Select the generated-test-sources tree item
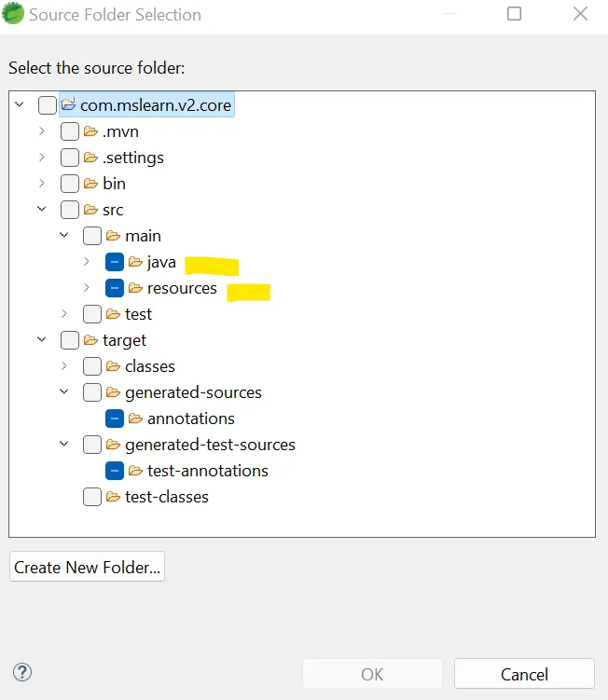This screenshot has height=700, width=608. (x=210, y=445)
